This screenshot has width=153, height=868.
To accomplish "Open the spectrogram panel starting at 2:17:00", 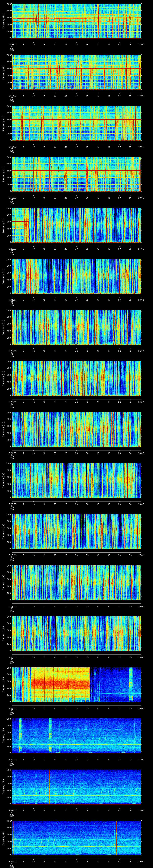I will tap(77, 72).
